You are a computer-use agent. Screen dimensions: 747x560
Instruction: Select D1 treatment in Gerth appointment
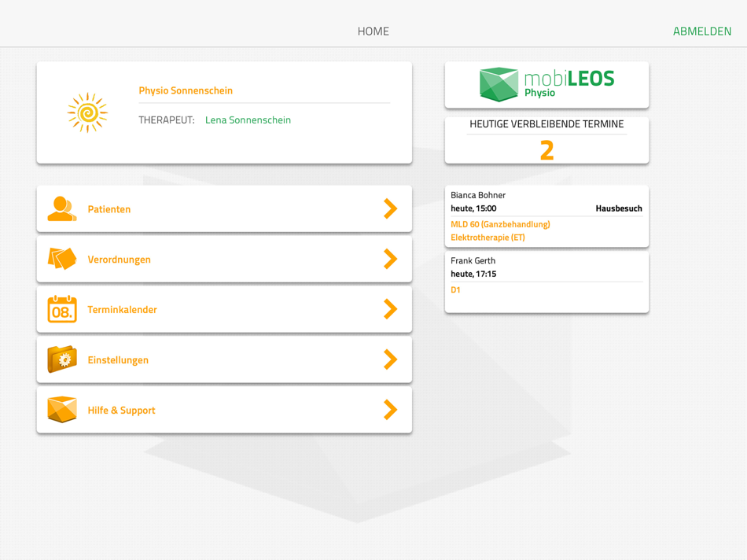point(455,289)
